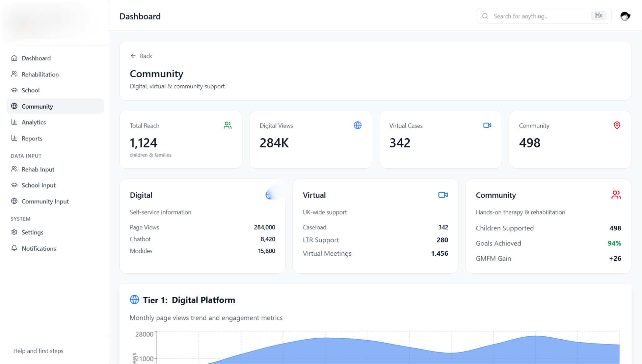Go back using the Back link
The image size is (642, 364).
coord(141,56)
